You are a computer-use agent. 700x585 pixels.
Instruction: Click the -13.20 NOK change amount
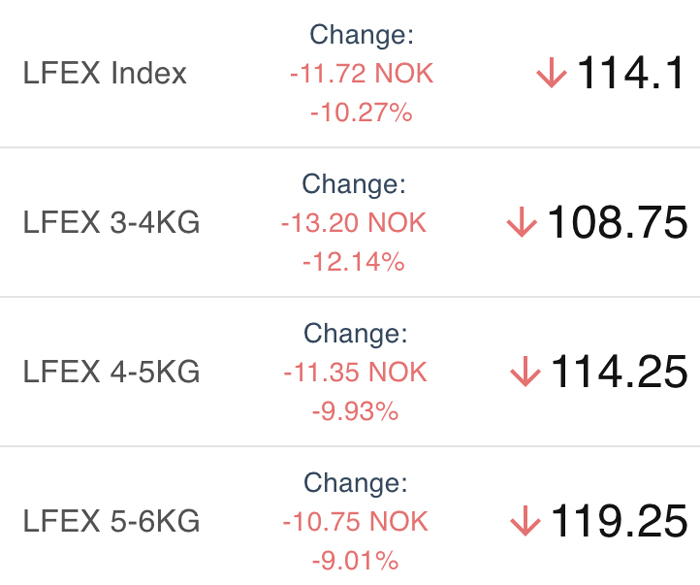click(354, 222)
